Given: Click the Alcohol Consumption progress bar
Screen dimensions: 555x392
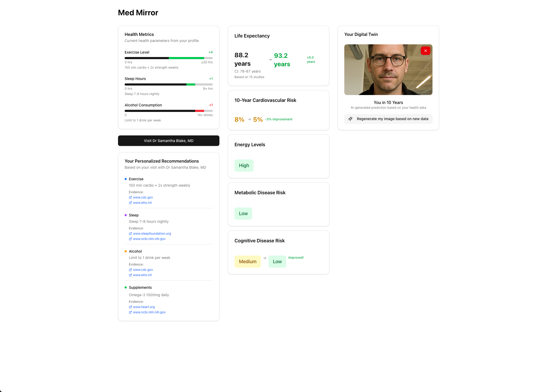Looking at the screenshot, I should [168, 111].
